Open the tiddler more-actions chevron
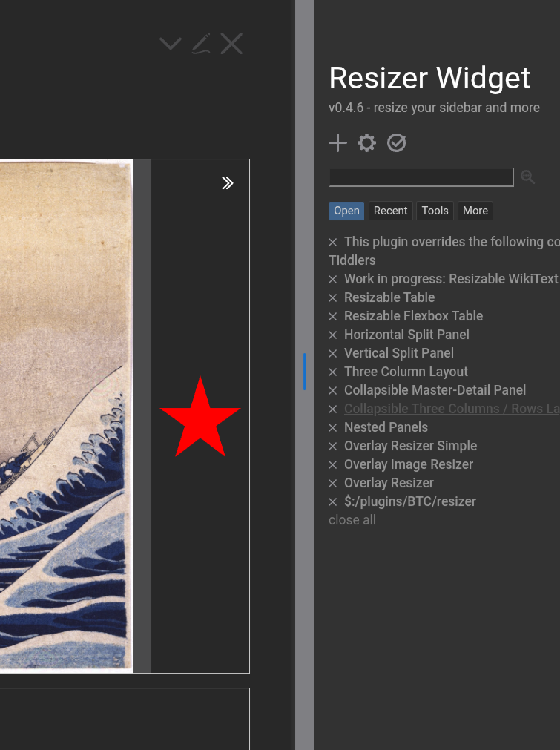 point(171,44)
